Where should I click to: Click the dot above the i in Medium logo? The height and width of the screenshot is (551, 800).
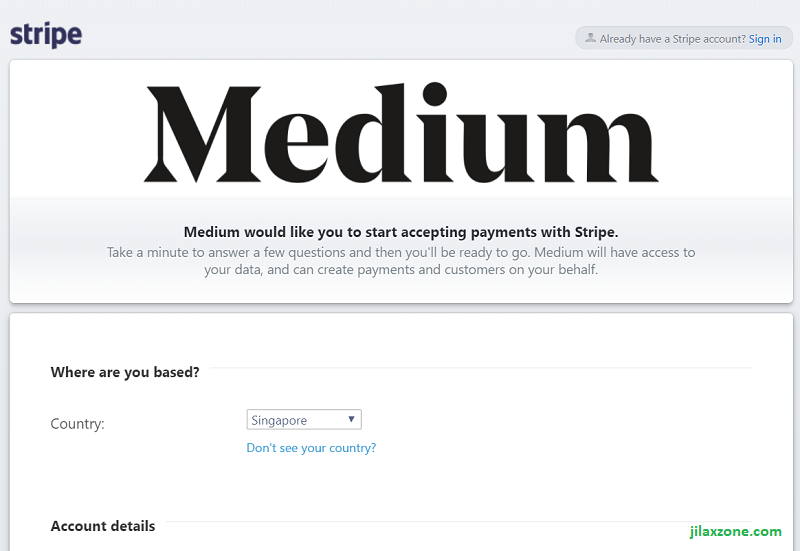pyautogui.click(x=434, y=94)
